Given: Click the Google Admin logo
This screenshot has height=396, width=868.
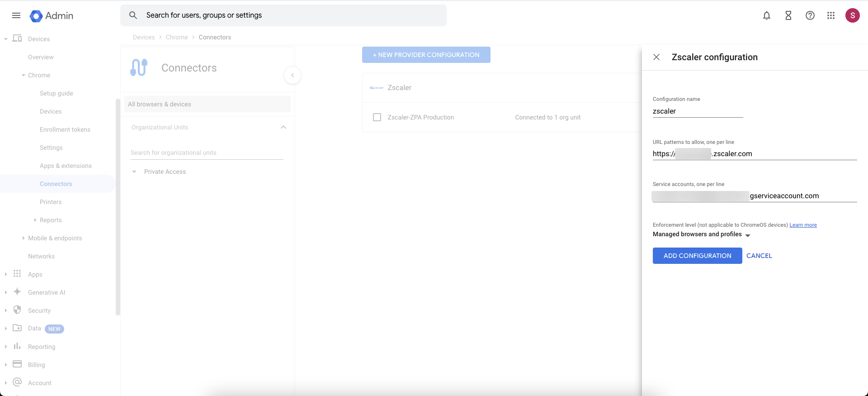Looking at the screenshot, I should pyautogui.click(x=52, y=16).
